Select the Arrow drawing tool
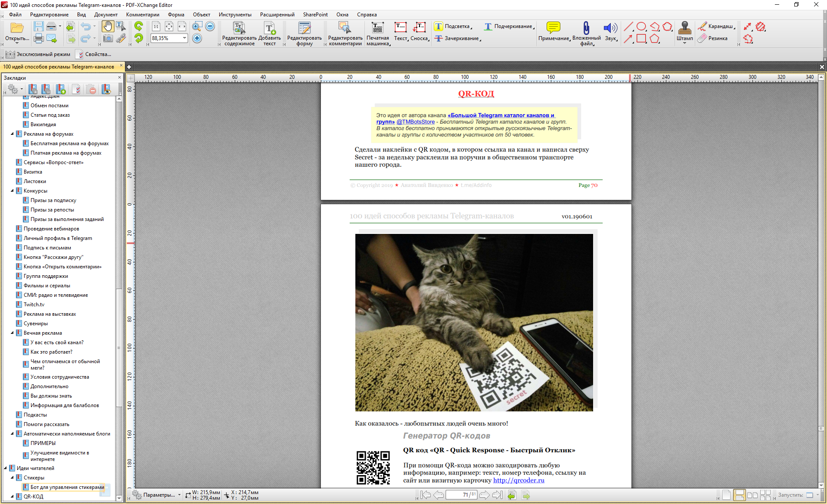This screenshot has width=827, height=504. (628, 39)
